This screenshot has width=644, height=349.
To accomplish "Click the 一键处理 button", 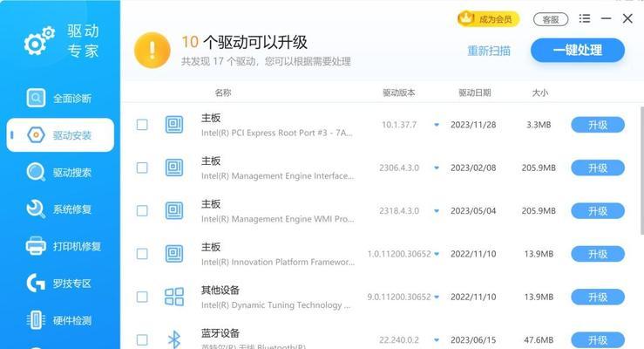I will pos(578,50).
